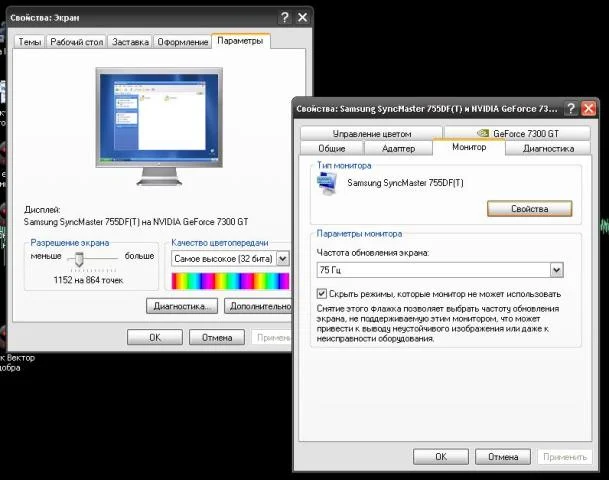Click the display name 'Samsung SyncMaster 755DF(T) на NVIDIA' text

tap(136, 222)
